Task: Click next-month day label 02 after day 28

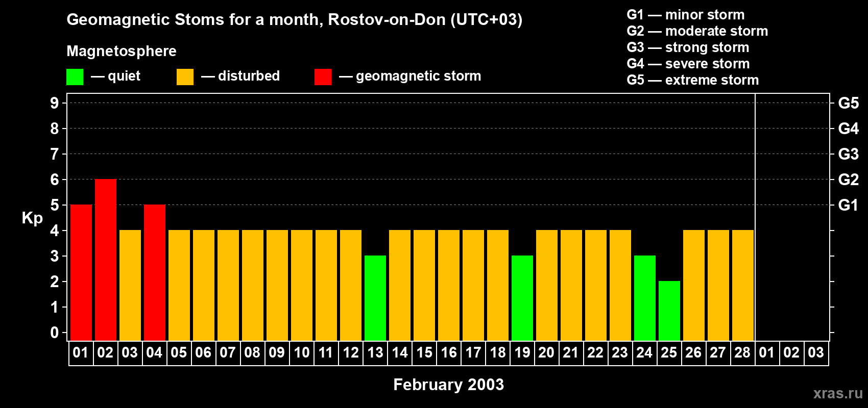Action: (x=791, y=352)
